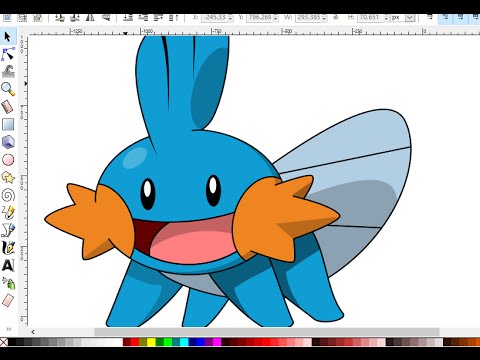The image size is (480, 360).
Task: Click Mudkip's right eye on canvas
Action: tap(213, 191)
